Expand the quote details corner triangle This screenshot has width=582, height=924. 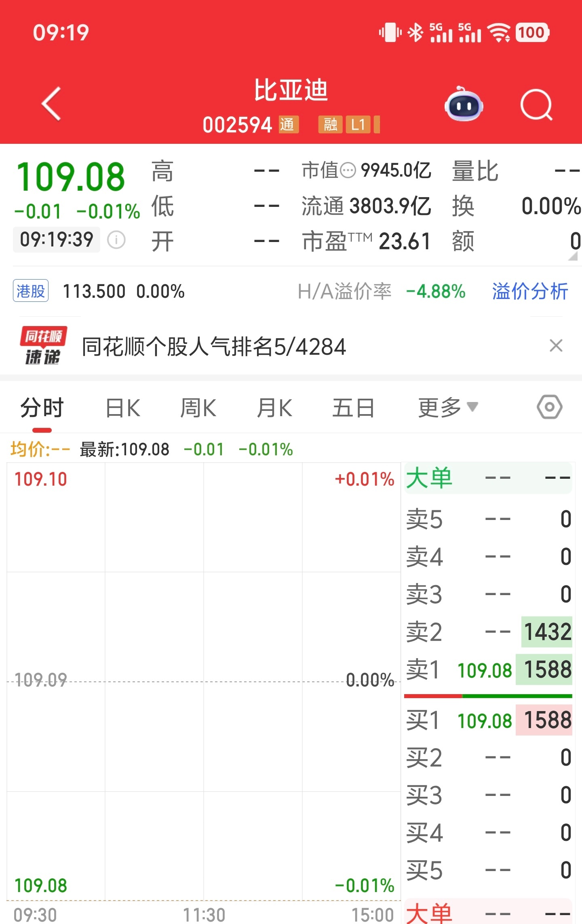573,256
